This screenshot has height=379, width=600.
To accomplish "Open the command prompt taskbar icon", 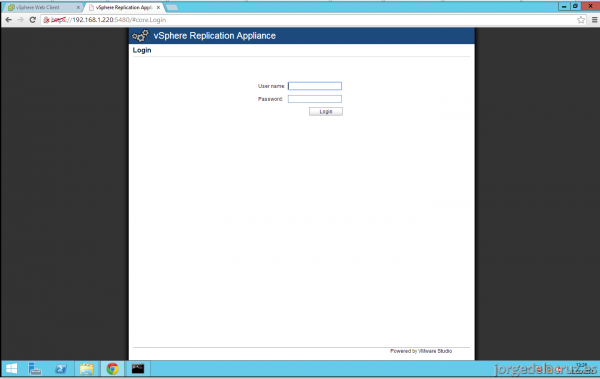I will pos(138,369).
